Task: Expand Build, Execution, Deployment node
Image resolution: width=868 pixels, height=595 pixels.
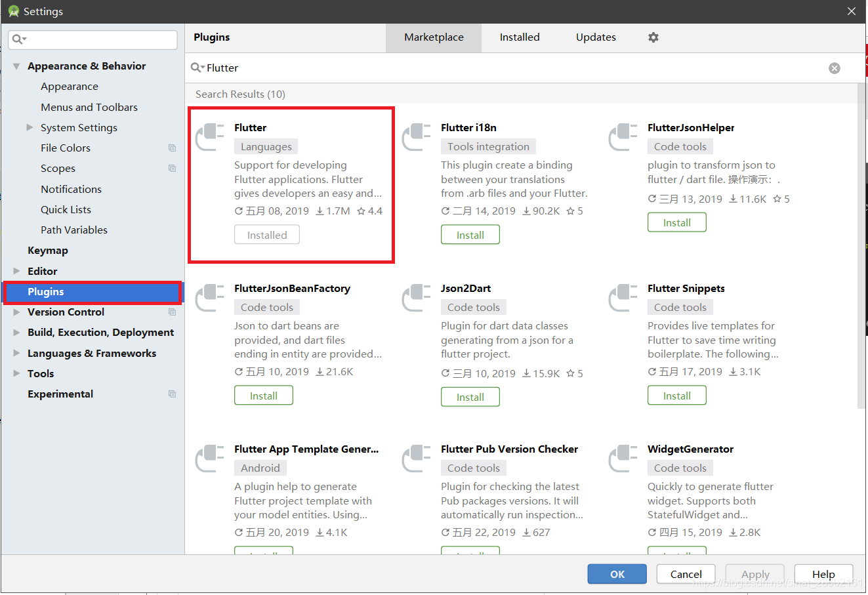Action: [x=16, y=333]
